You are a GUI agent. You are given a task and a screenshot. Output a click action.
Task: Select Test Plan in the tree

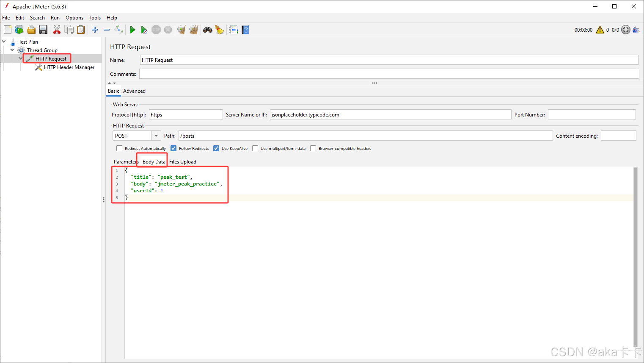tap(28, 42)
